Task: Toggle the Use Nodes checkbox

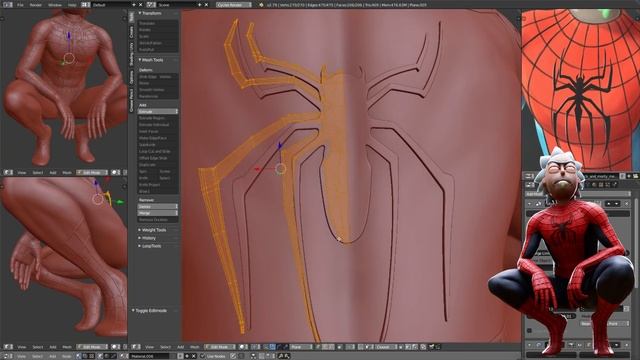Action: point(202,356)
